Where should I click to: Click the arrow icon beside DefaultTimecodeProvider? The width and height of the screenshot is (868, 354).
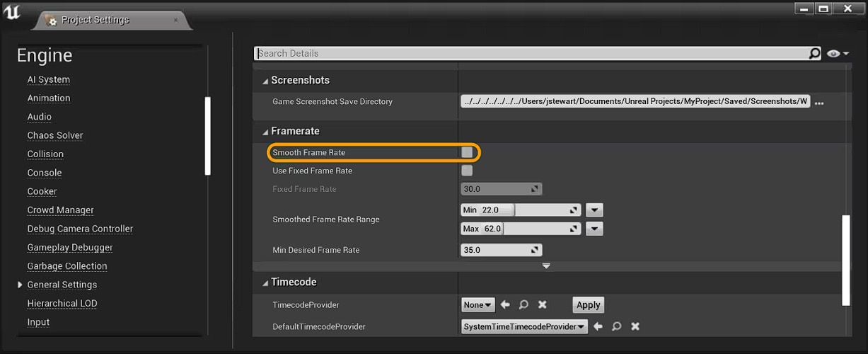click(x=598, y=326)
